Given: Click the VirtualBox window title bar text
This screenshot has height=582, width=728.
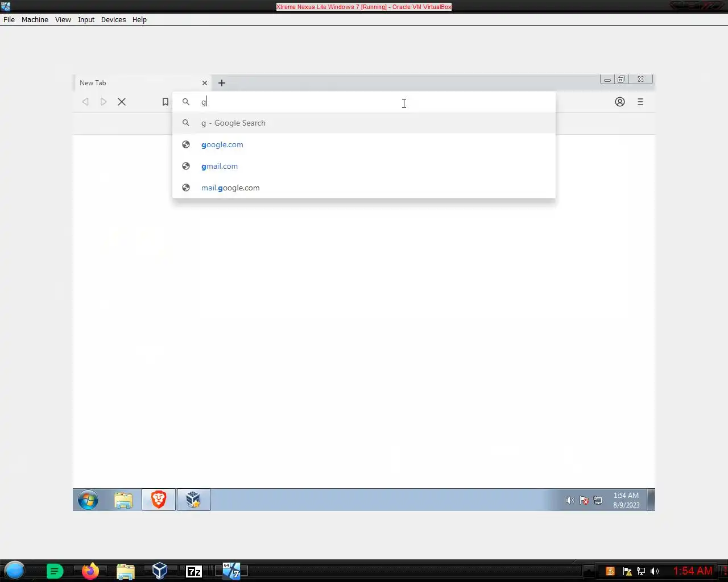Looking at the screenshot, I should [x=364, y=7].
